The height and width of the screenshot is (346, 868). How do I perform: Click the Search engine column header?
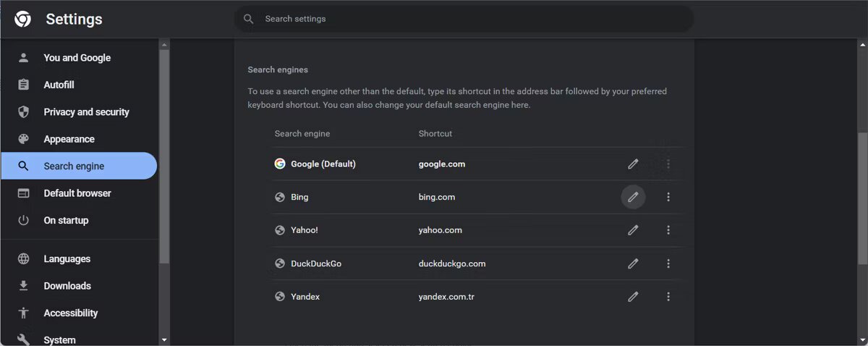pyautogui.click(x=302, y=134)
